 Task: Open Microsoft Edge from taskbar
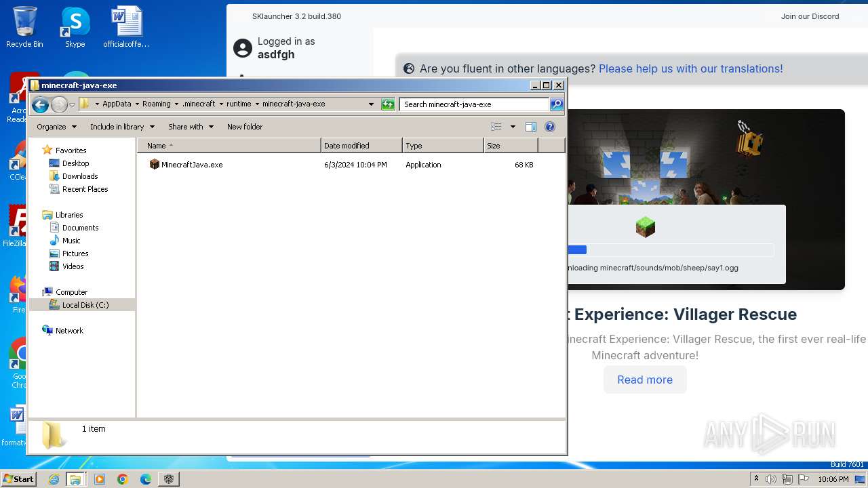click(x=146, y=479)
